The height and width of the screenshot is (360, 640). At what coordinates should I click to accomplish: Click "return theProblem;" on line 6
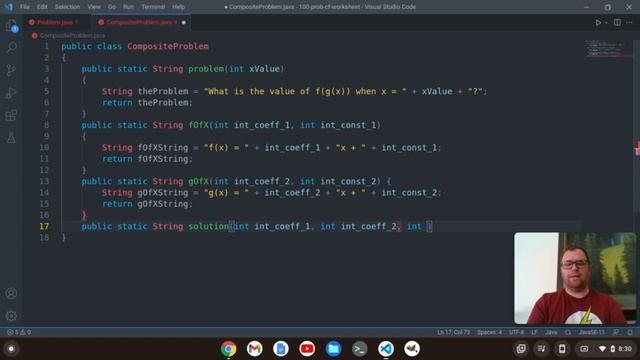(147, 102)
